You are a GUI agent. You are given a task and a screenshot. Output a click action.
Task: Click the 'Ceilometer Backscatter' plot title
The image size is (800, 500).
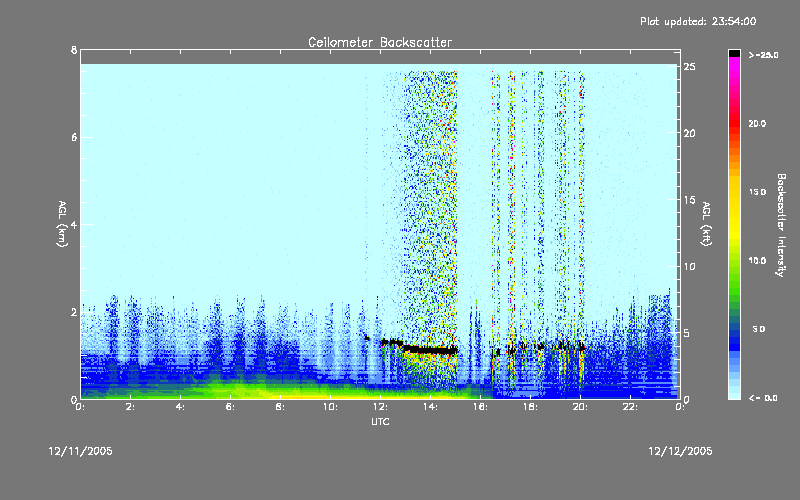tap(380, 42)
